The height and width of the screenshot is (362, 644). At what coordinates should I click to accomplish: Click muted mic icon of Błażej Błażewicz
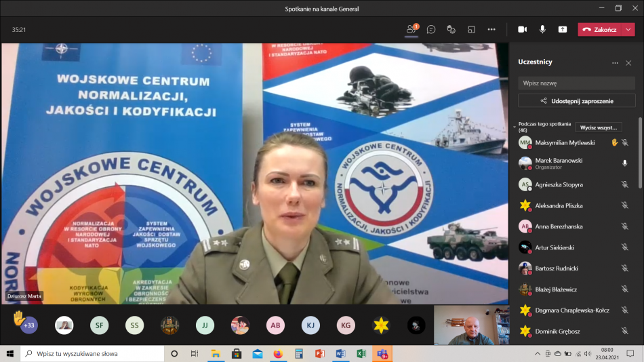(x=625, y=289)
